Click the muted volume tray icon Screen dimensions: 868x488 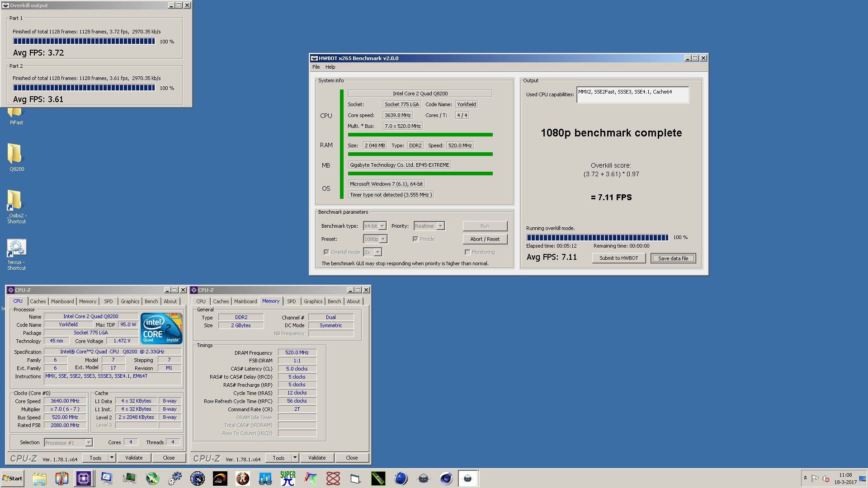tap(826, 479)
